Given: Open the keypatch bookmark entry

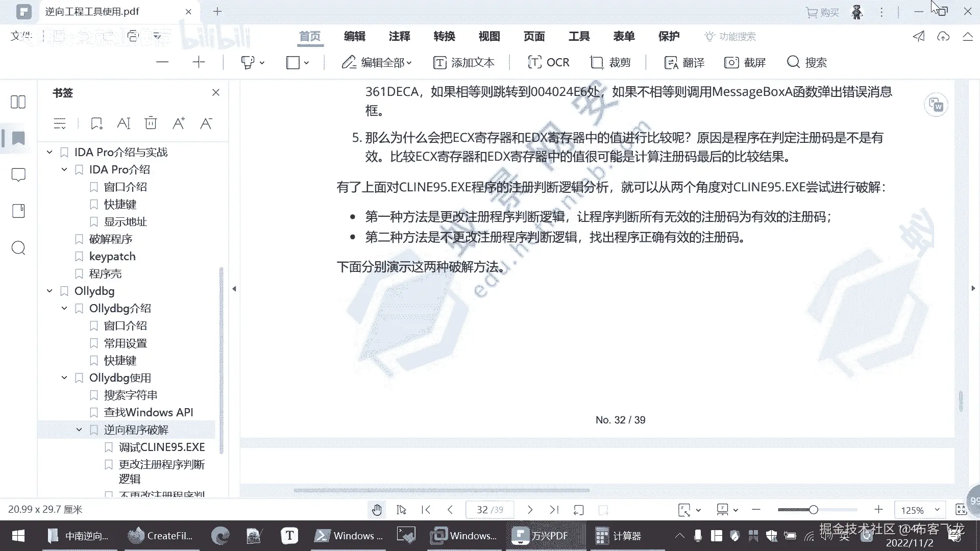Looking at the screenshot, I should click(x=112, y=256).
